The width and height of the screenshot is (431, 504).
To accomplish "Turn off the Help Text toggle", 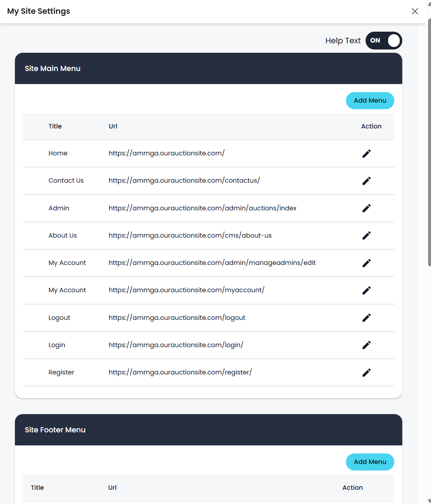I will click(x=384, y=40).
